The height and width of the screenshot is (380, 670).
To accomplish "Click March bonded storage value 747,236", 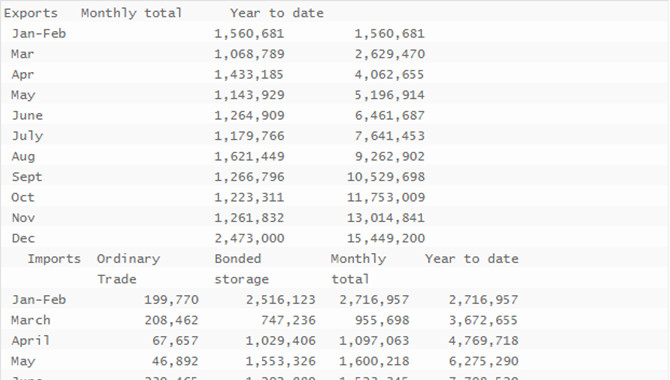I will tap(288, 321).
